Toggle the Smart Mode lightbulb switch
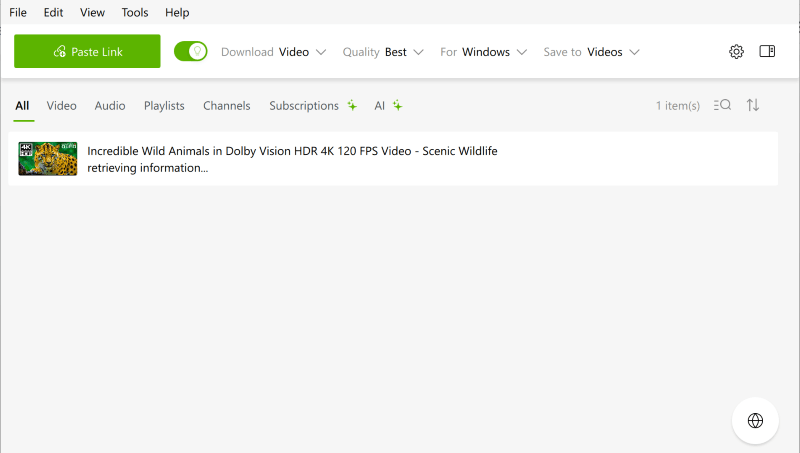 190,51
